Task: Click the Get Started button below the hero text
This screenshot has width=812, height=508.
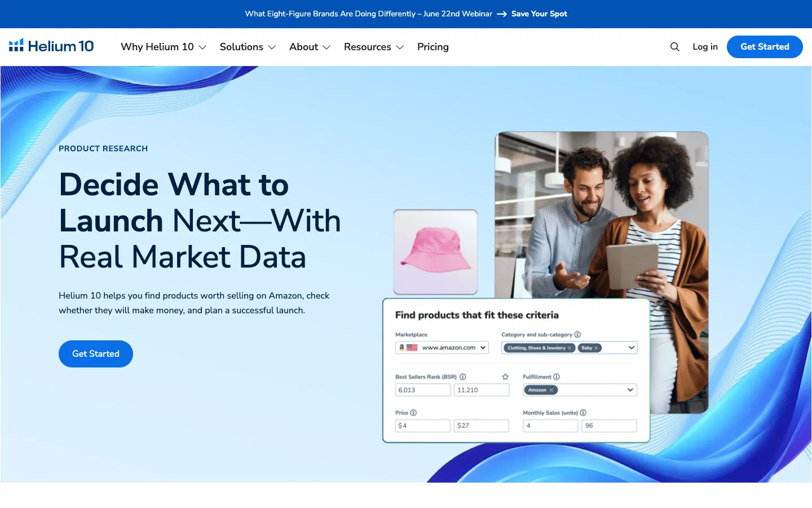Action: (x=96, y=354)
